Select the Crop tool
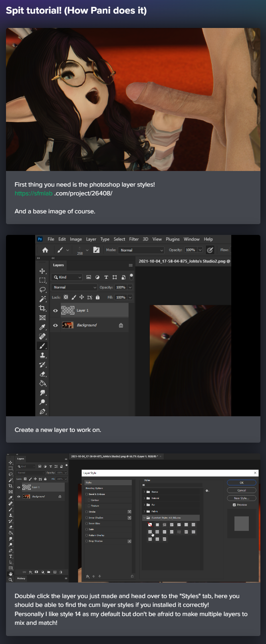266x644 pixels. point(42,308)
